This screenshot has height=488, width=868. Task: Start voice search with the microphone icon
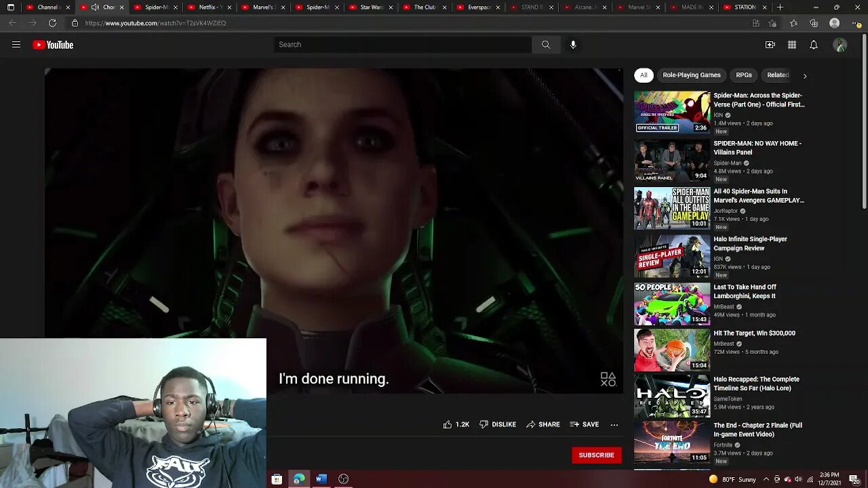tap(573, 45)
